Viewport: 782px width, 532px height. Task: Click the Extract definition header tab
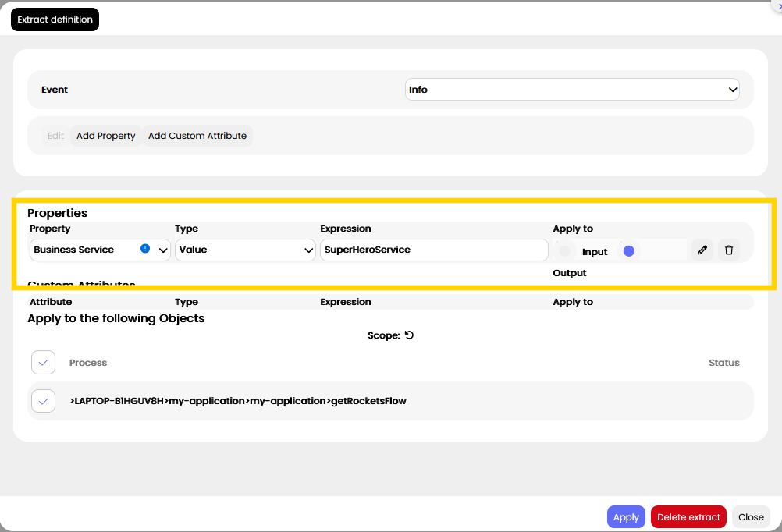click(x=55, y=20)
